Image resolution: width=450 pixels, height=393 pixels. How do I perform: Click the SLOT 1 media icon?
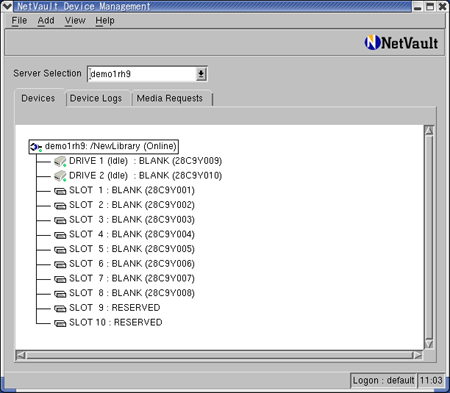coord(60,191)
